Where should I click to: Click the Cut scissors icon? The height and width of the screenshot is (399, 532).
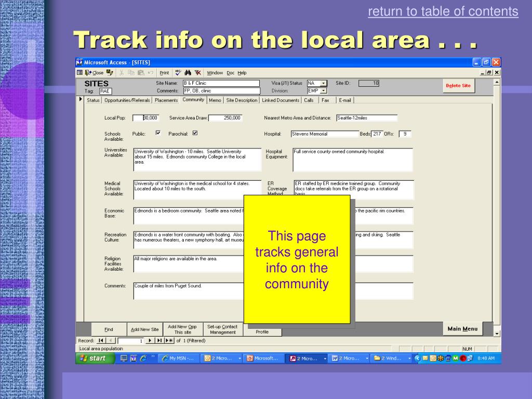(122, 73)
